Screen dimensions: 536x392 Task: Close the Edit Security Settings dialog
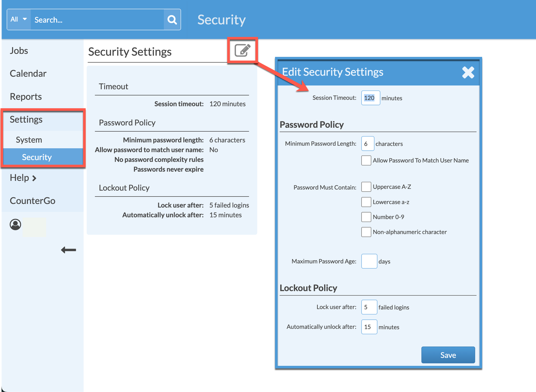[x=468, y=73]
